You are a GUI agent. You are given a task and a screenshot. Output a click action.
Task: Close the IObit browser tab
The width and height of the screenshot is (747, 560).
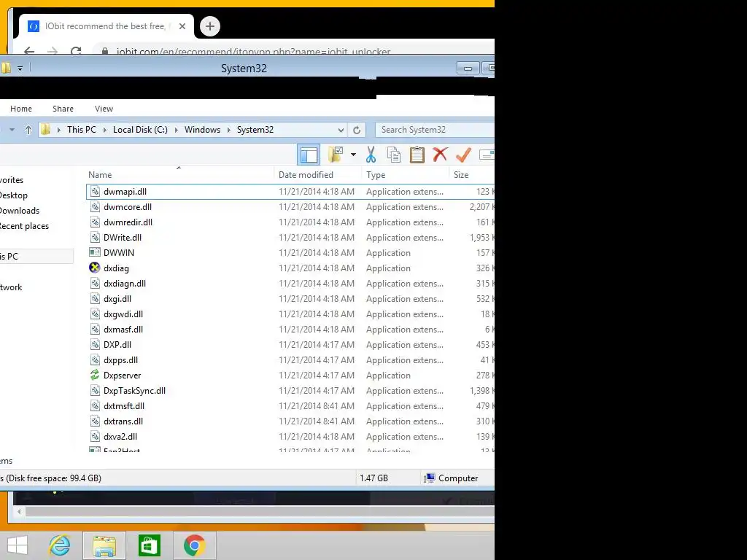pos(182,26)
